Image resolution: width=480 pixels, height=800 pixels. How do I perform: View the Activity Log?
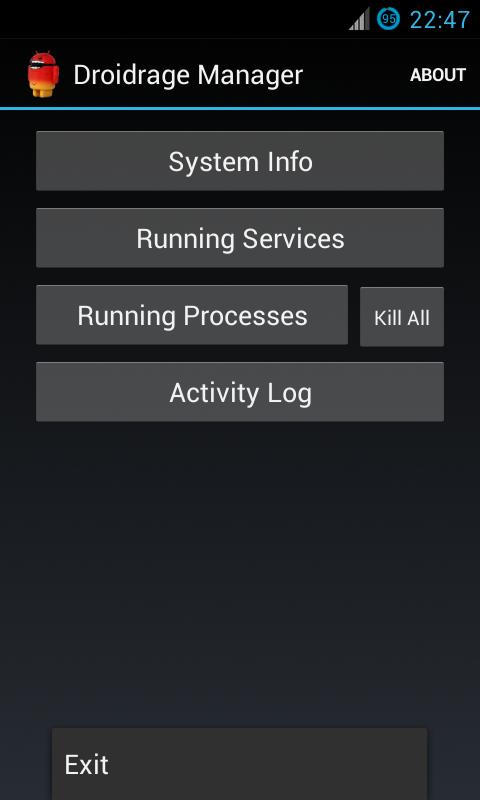240,392
